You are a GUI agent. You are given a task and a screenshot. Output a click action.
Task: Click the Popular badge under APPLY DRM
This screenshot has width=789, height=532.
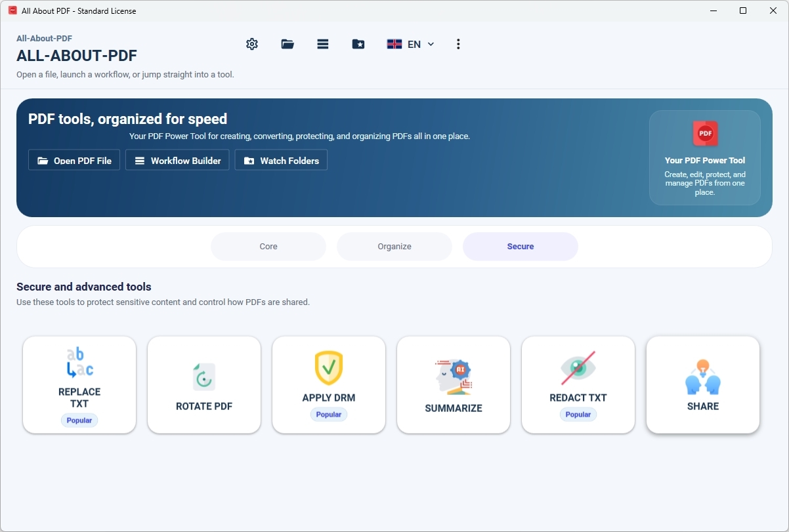point(329,415)
